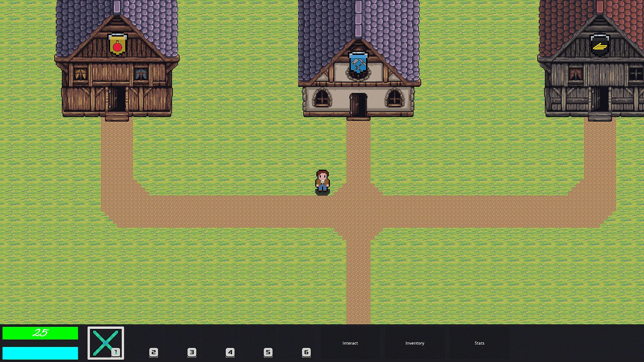
Task: Select hotbar slot 2
Action: pos(154,352)
